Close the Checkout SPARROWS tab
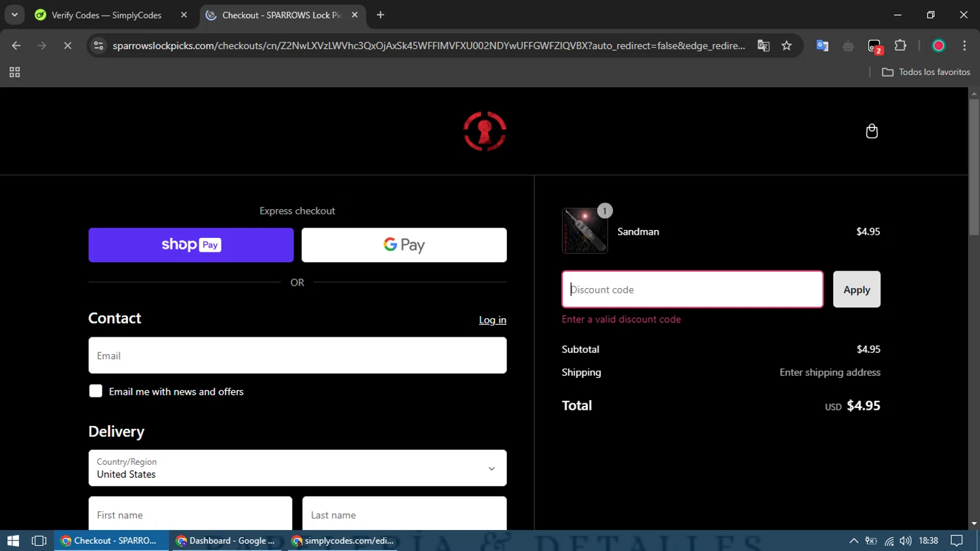Viewport: 980px width, 551px height. pos(355,15)
